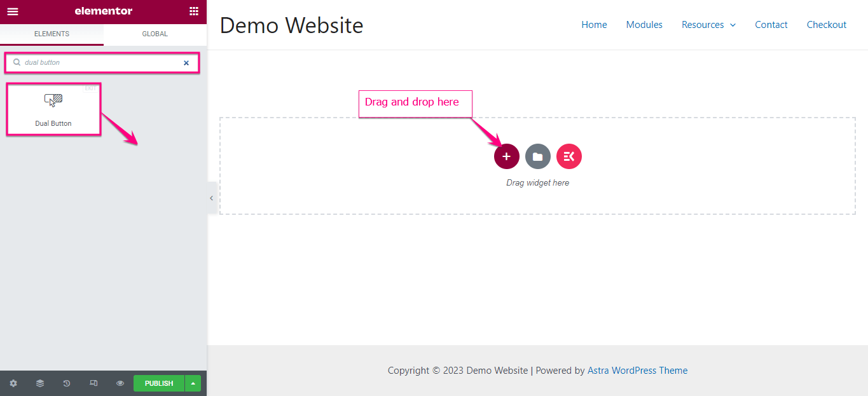Toggle preview changes eye icon
Screen dimensions: 868x396
(120, 383)
